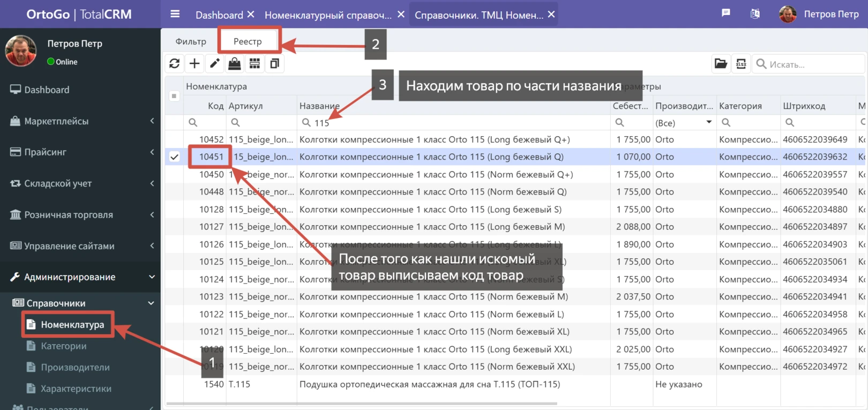Open the chat messages icon in the header
868x410 pixels.
point(726,13)
